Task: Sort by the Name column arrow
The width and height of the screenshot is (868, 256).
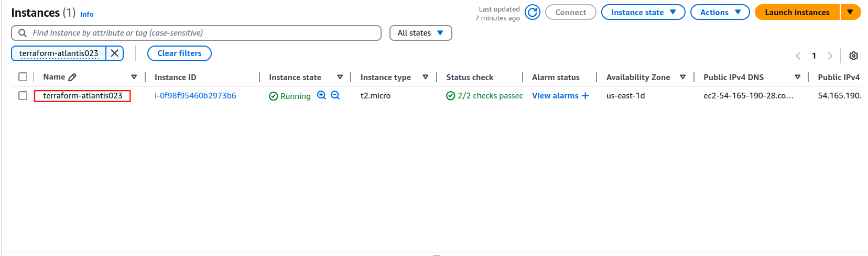Action: click(134, 77)
